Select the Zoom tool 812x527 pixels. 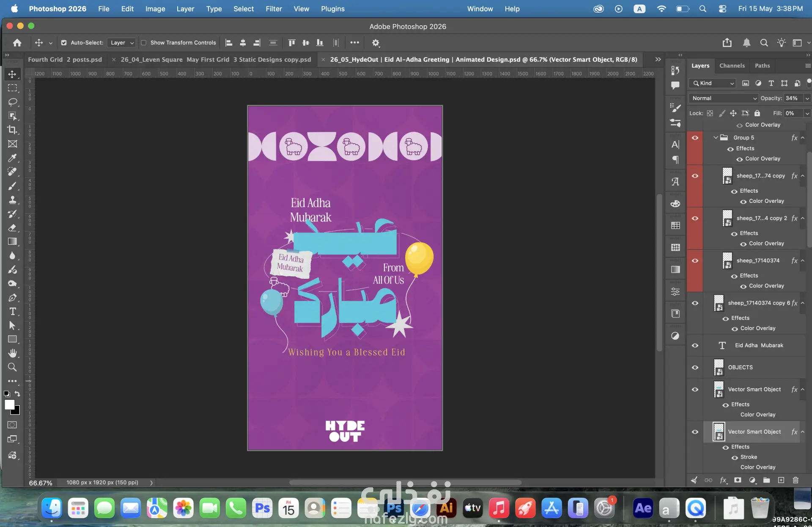[x=13, y=367]
